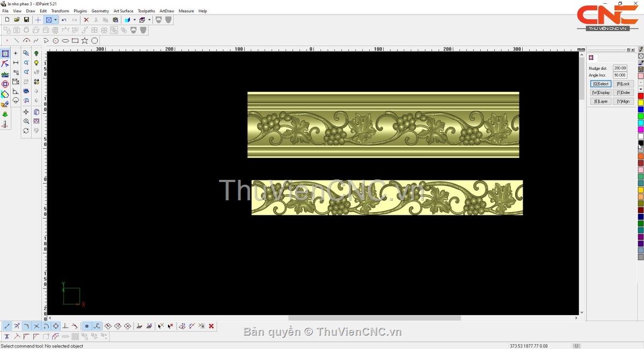Open the view mode dropdown arrow
This screenshot has width=644, height=349.
click(55, 20)
